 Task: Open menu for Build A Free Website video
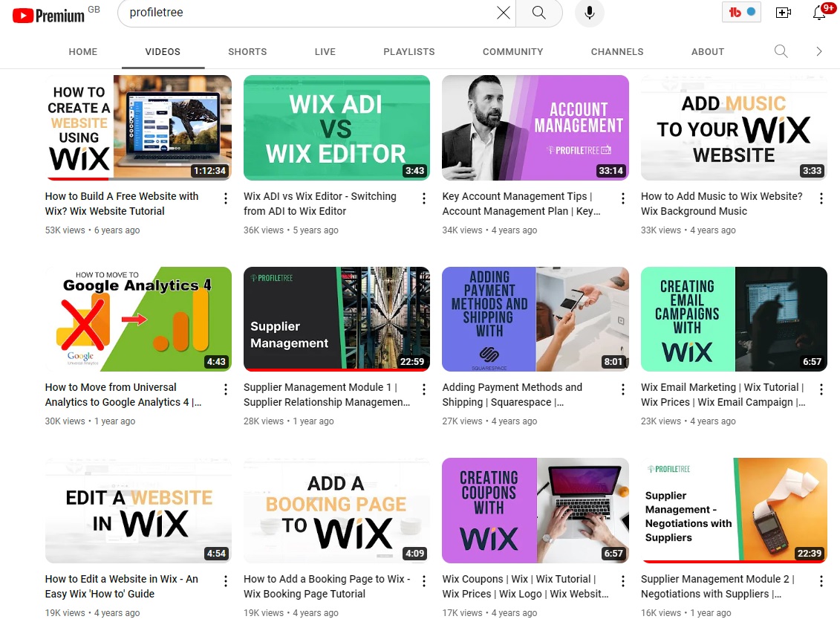226,198
